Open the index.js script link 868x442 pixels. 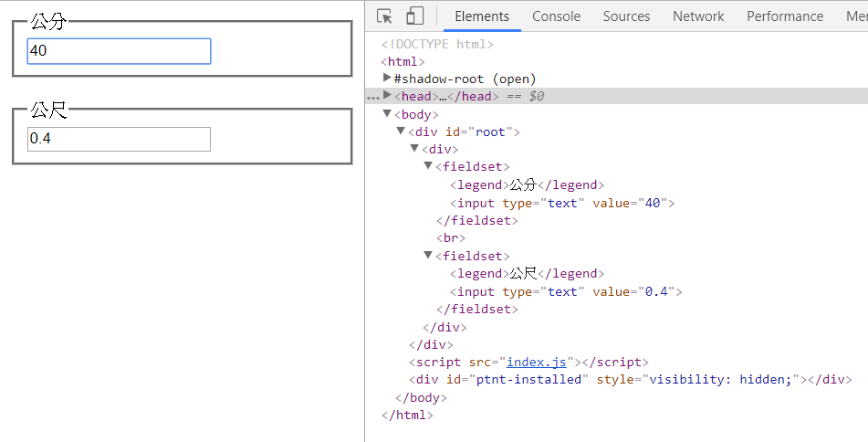537,363
